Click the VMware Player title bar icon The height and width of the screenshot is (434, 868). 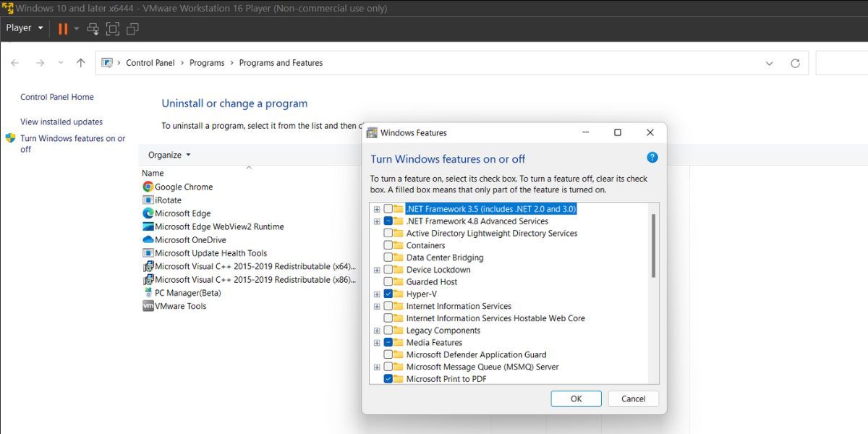(7, 9)
